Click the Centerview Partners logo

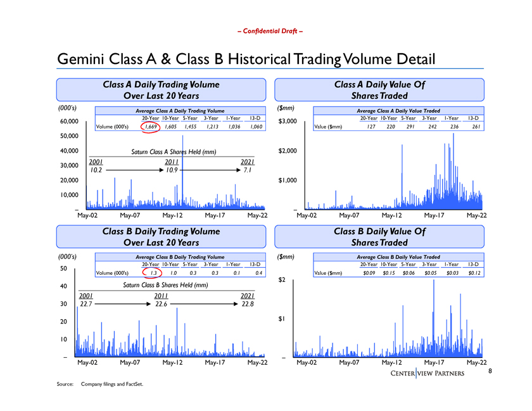point(427,374)
